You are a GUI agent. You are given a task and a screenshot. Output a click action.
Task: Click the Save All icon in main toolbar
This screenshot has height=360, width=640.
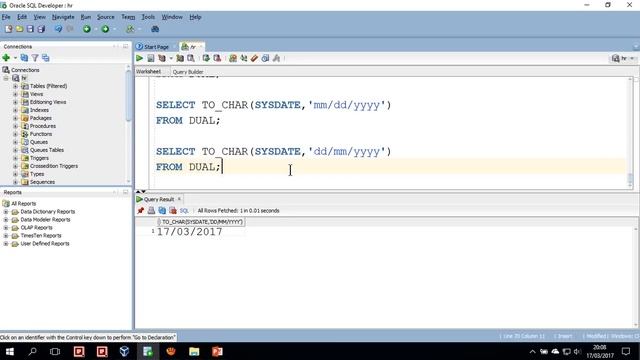tap(41, 29)
